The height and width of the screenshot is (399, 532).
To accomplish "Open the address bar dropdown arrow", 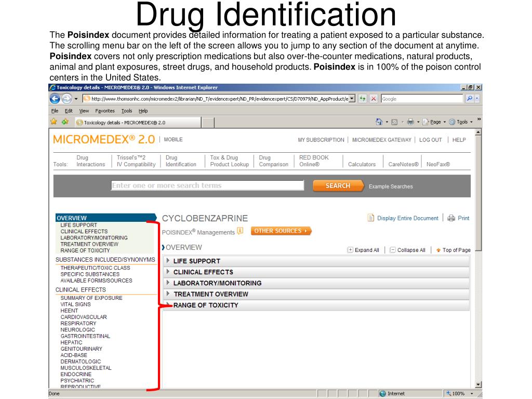I will coord(352,99).
